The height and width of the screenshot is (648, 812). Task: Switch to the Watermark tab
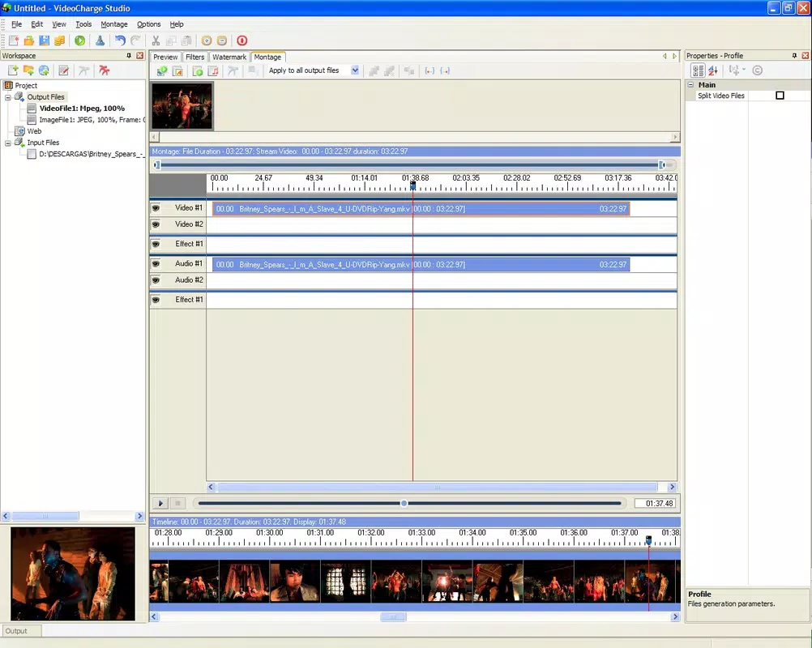coord(229,57)
